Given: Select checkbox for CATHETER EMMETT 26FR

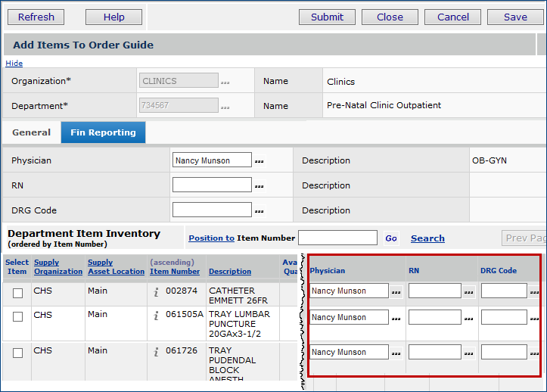Looking at the screenshot, I should coord(17,294).
